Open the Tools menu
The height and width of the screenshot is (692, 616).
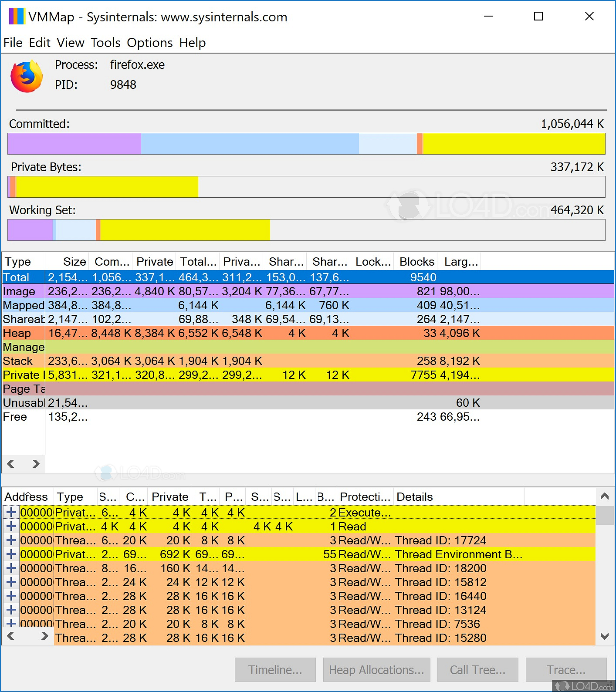[105, 43]
